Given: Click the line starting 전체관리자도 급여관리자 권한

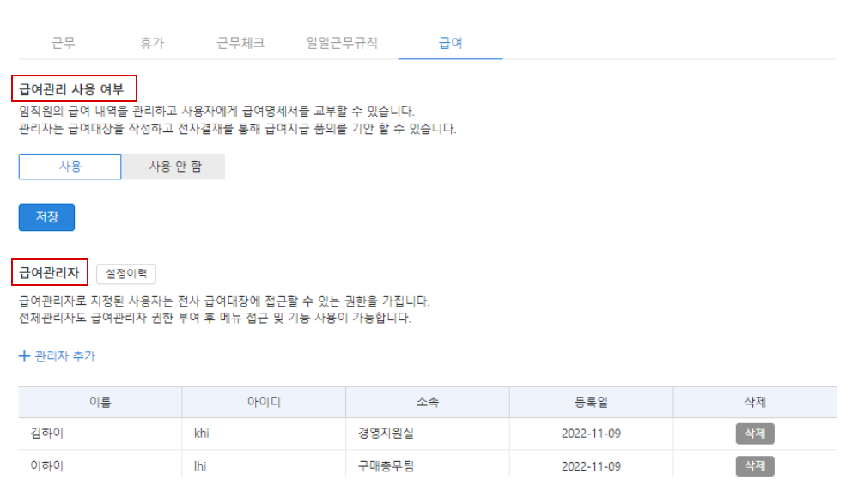Looking at the screenshot, I should 215,318.
